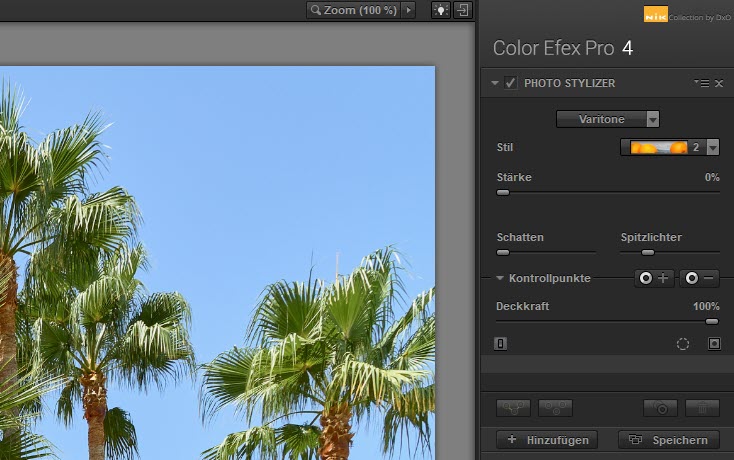Click the dashed circle icon below Deckkraft
The height and width of the screenshot is (460, 734).
tap(683, 344)
